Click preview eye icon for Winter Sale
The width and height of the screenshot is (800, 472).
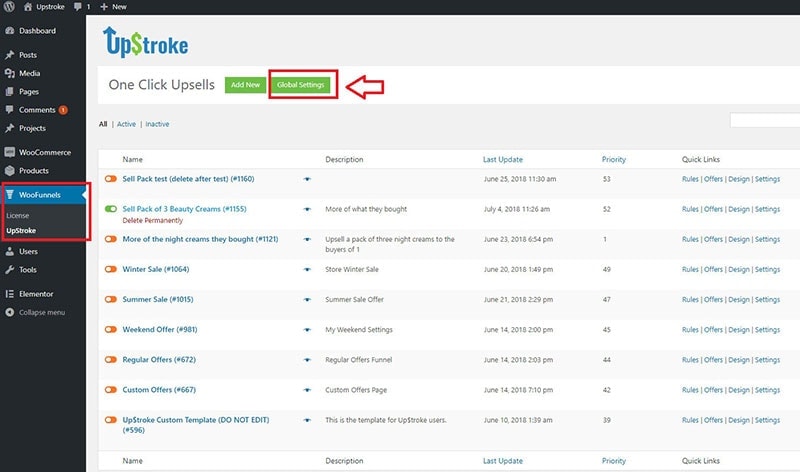tap(307, 269)
